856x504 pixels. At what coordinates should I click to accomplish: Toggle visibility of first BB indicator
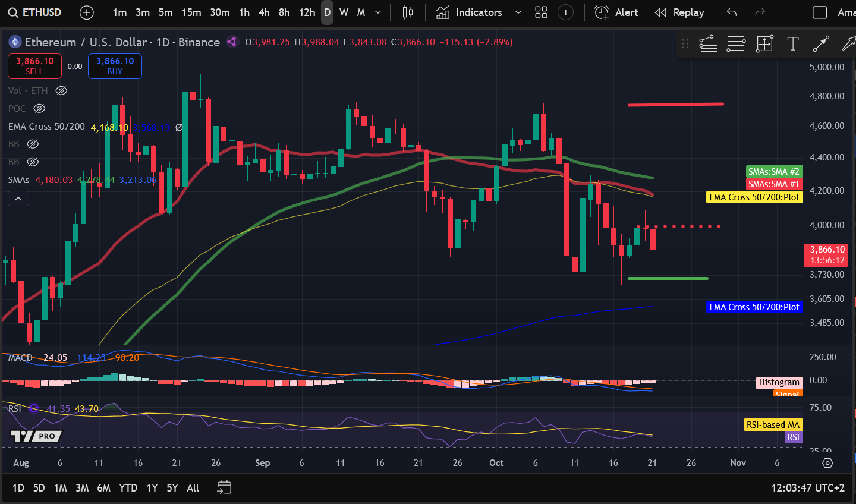coord(33,144)
